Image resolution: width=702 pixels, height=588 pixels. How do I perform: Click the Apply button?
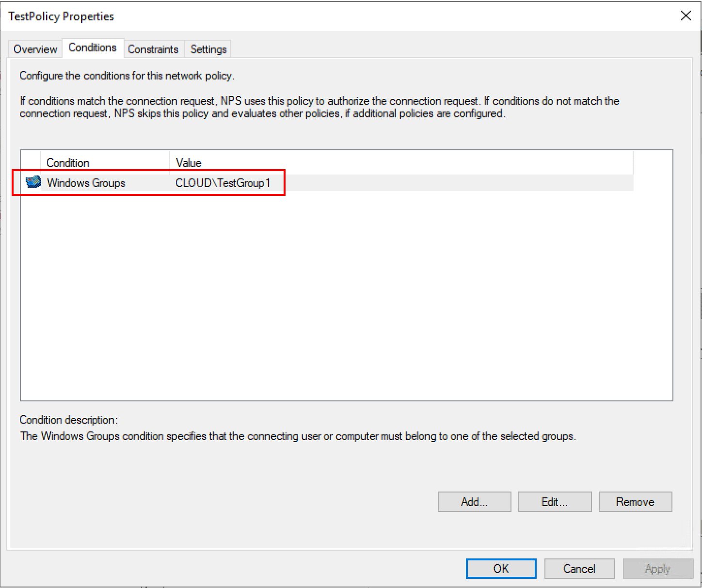pyautogui.click(x=657, y=569)
